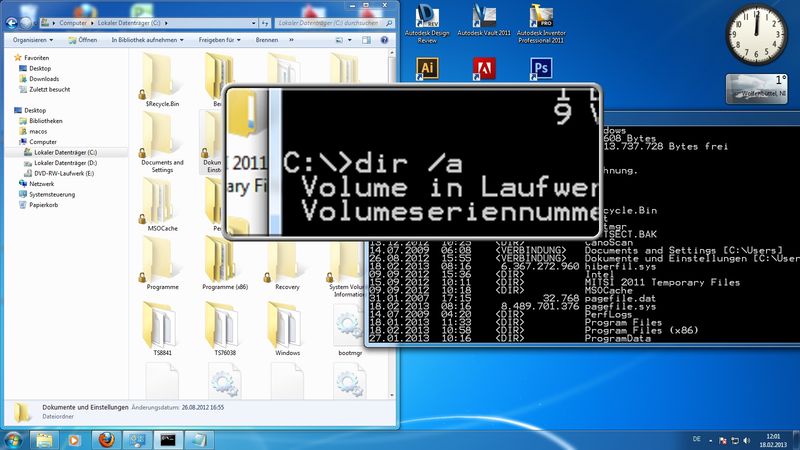Click the Firefox icon in the taskbar
This screenshot has height=450, width=800.
click(106, 438)
